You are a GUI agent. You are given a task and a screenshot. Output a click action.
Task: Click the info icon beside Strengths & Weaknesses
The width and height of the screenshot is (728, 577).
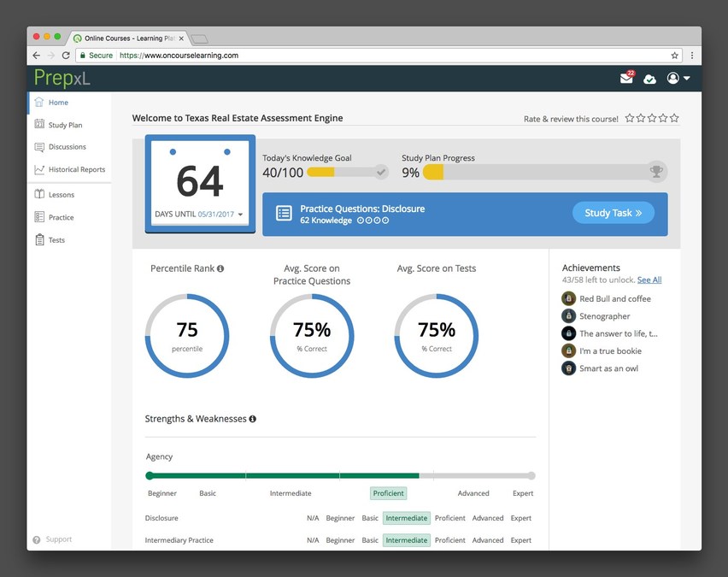click(253, 419)
